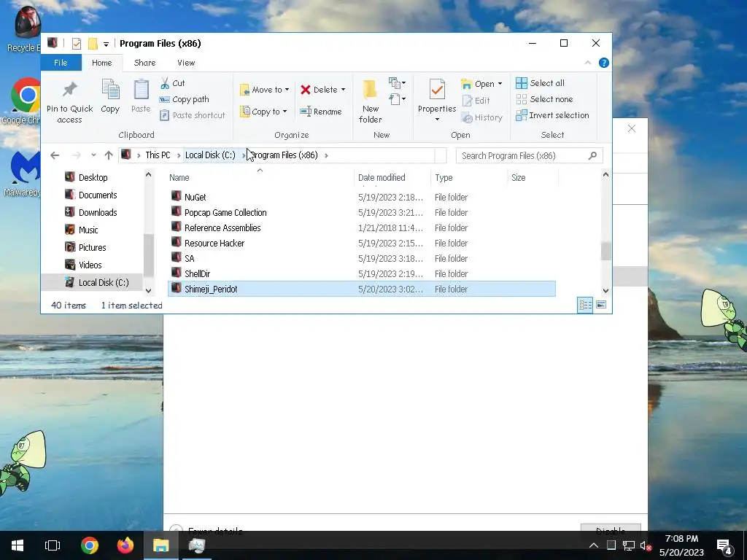This screenshot has width=747, height=560.
Task: Select the ShellDir folder
Action: tap(197, 274)
